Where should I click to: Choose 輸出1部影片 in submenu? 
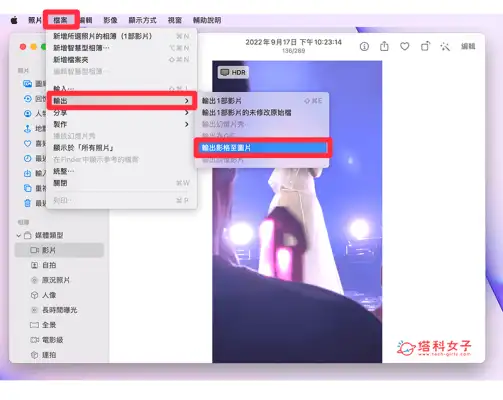pyautogui.click(x=262, y=101)
